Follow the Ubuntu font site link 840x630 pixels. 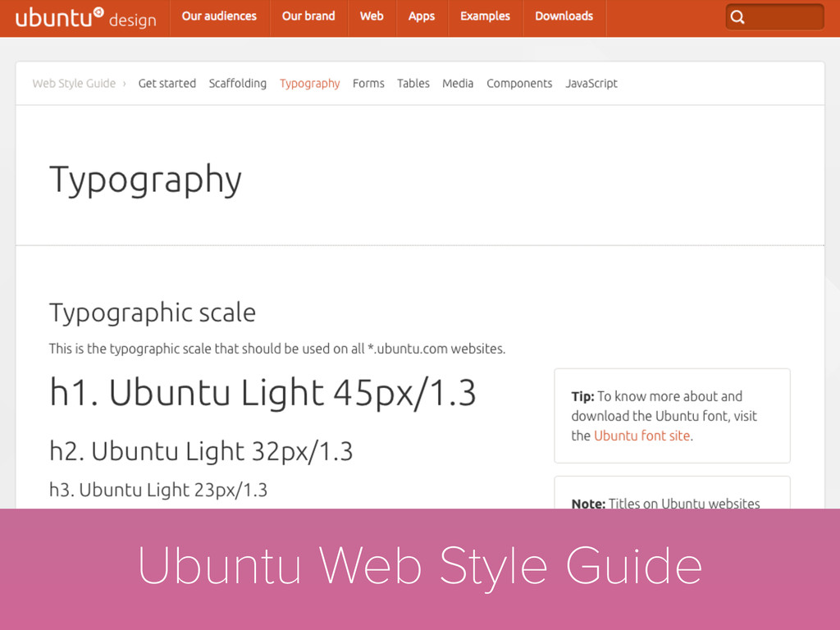(641, 436)
